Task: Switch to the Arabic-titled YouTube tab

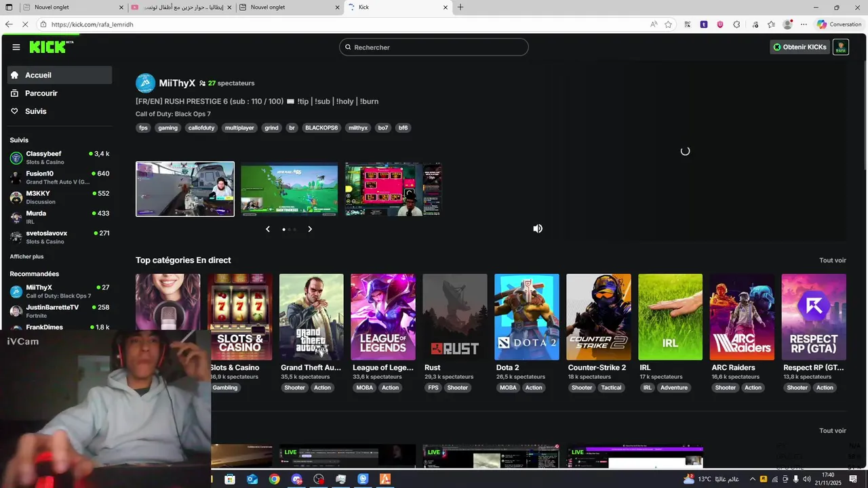Action: click(182, 7)
